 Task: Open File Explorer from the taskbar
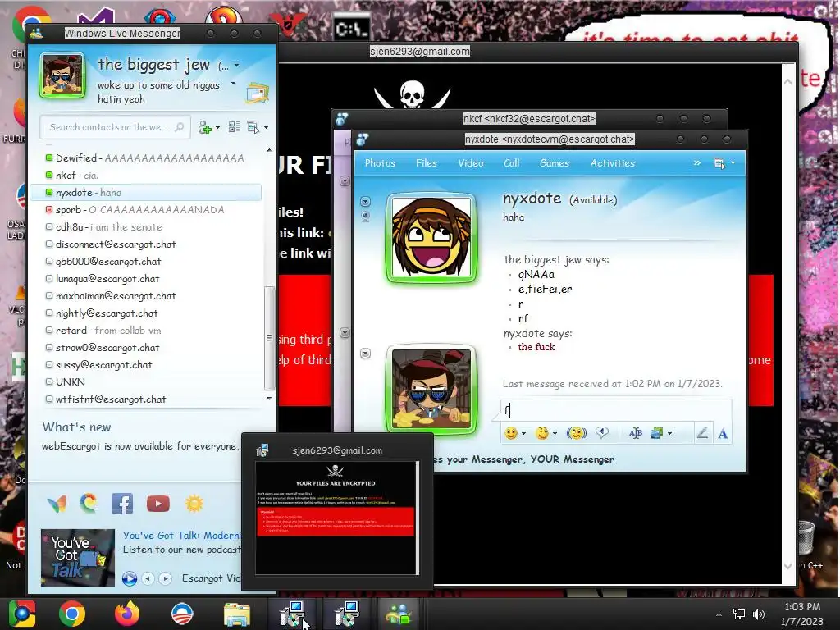click(237, 614)
